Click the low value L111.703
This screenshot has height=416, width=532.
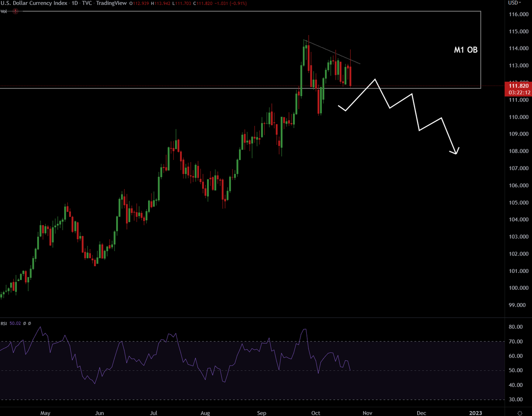(x=182, y=4)
